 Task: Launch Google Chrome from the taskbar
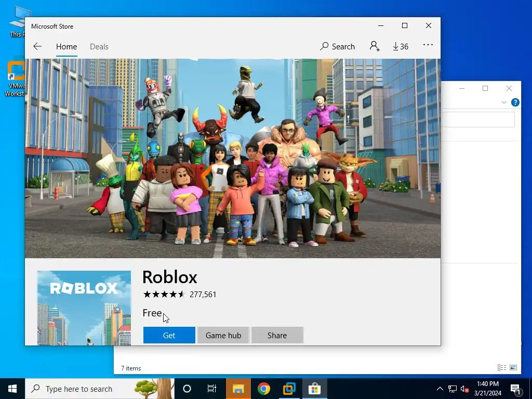(x=263, y=389)
